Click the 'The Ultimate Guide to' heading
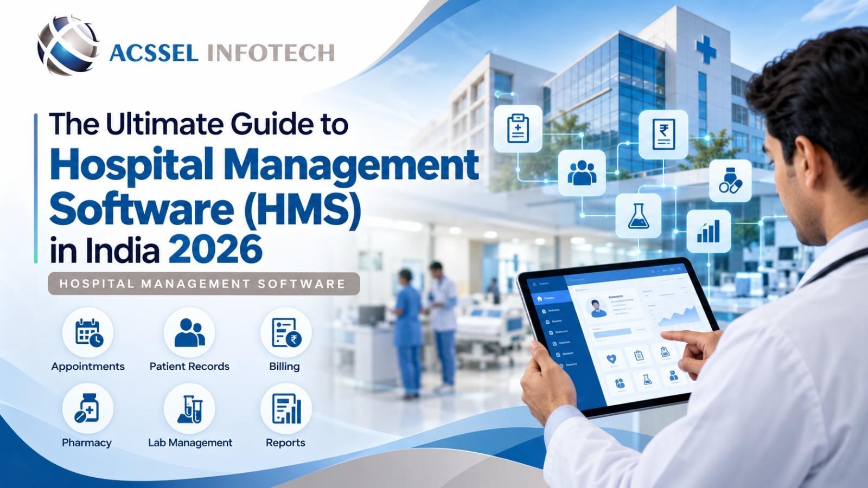The width and height of the screenshot is (868, 488). tap(199, 124)
